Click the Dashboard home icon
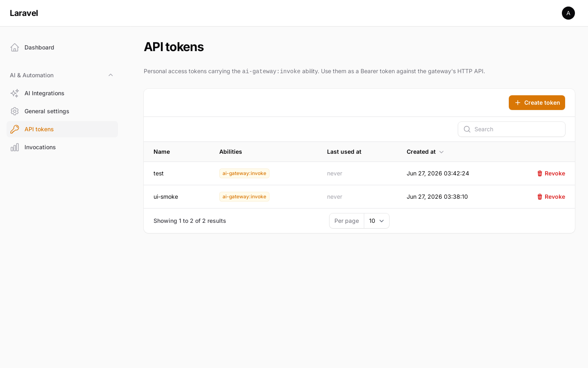 [15, 47]
